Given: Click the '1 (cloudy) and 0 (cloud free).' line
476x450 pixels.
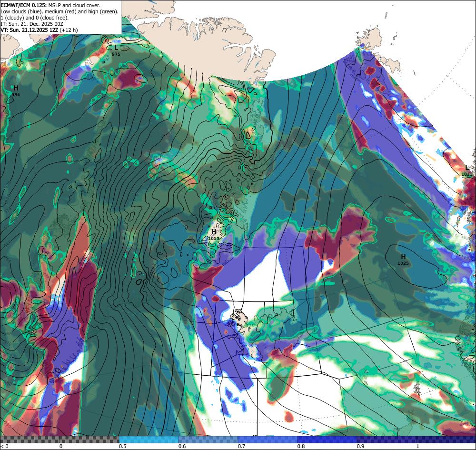Looking at the screenshot, I should tap(35, 18).
